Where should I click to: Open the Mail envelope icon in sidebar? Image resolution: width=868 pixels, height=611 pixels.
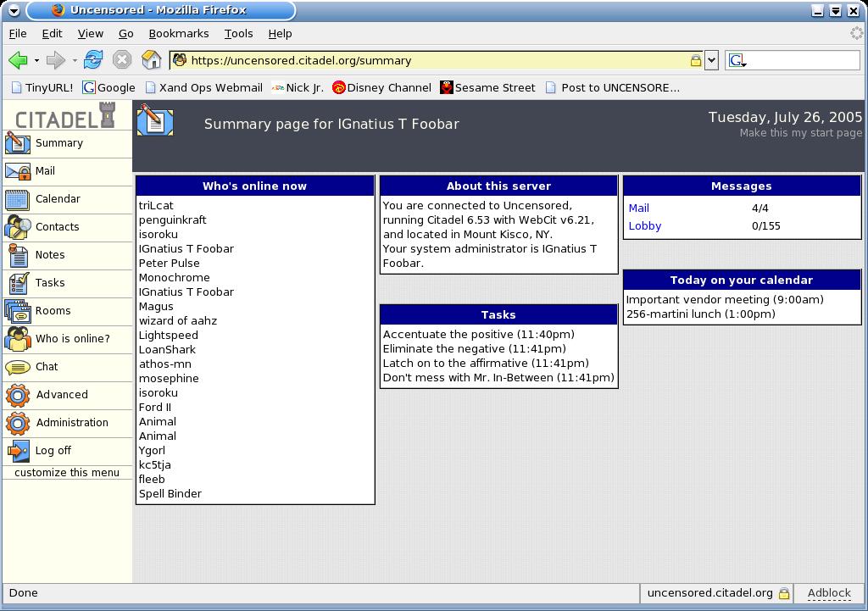coord(18,171)
